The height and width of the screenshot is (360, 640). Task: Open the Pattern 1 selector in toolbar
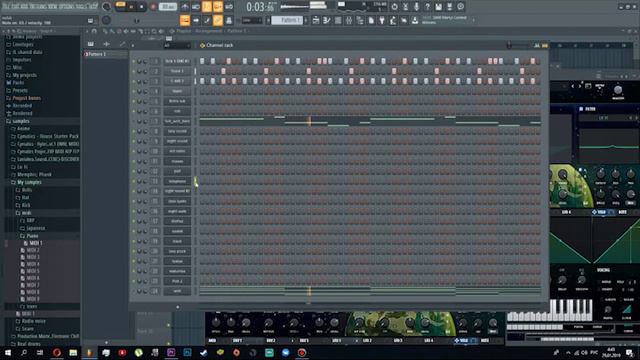(x=287, y=20)
